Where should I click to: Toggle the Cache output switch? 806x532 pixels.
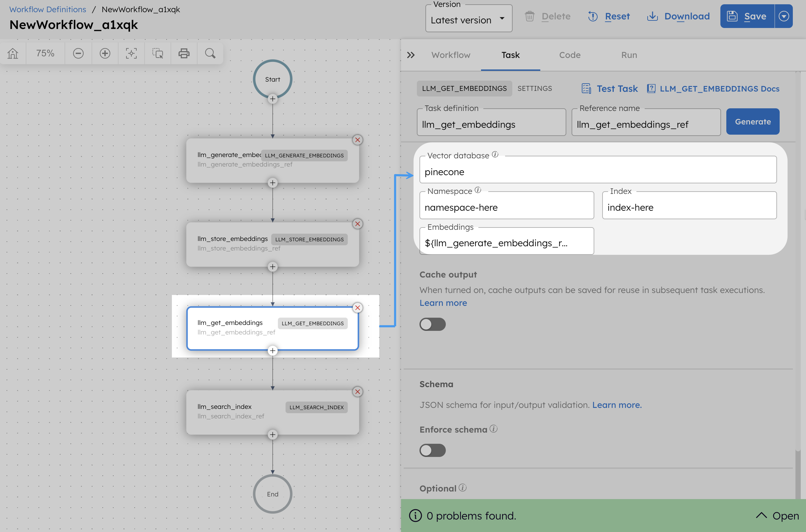tap(433, 324)
